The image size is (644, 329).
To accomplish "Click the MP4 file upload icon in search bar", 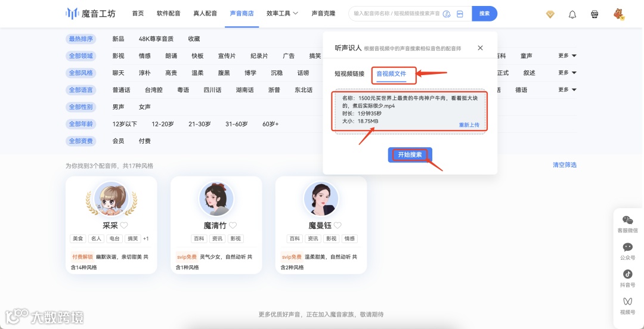I will (460, 14).
